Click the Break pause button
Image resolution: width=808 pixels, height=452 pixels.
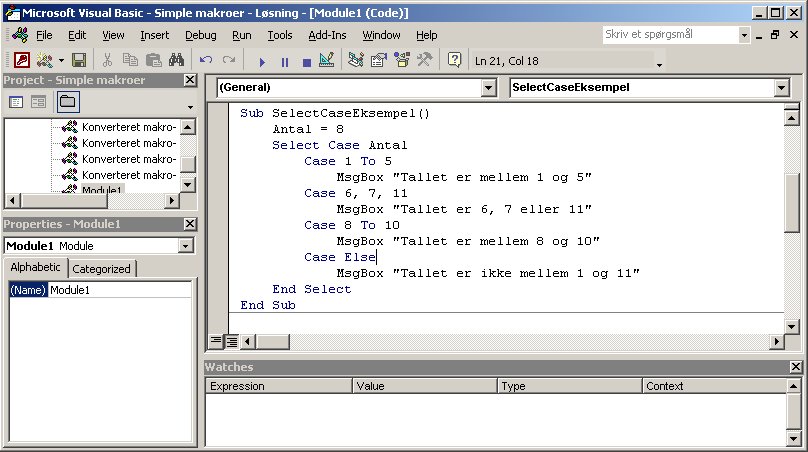(x=284, y=62)
